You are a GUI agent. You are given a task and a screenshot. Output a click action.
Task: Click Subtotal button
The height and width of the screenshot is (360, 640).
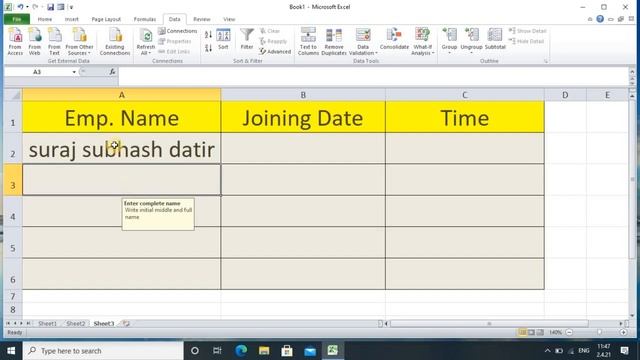(495, 39)
